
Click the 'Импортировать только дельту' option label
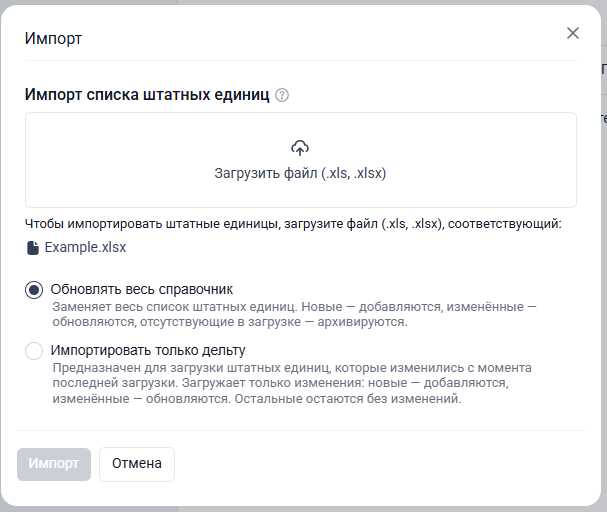148,351
